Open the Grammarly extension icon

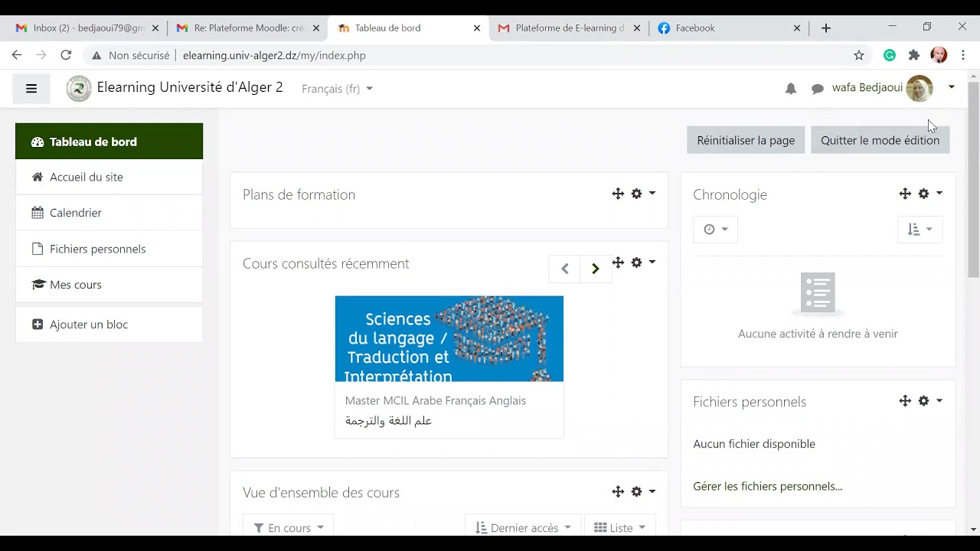[890, 55]
